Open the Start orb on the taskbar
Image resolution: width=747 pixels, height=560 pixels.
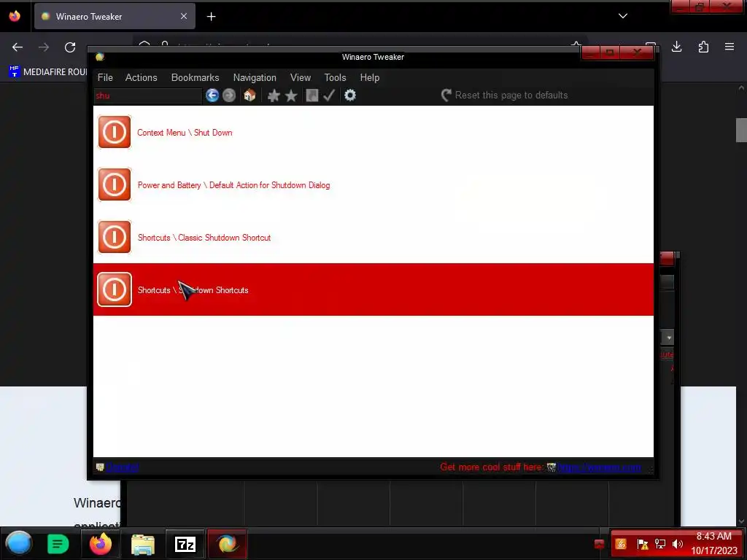coord(18,543)
